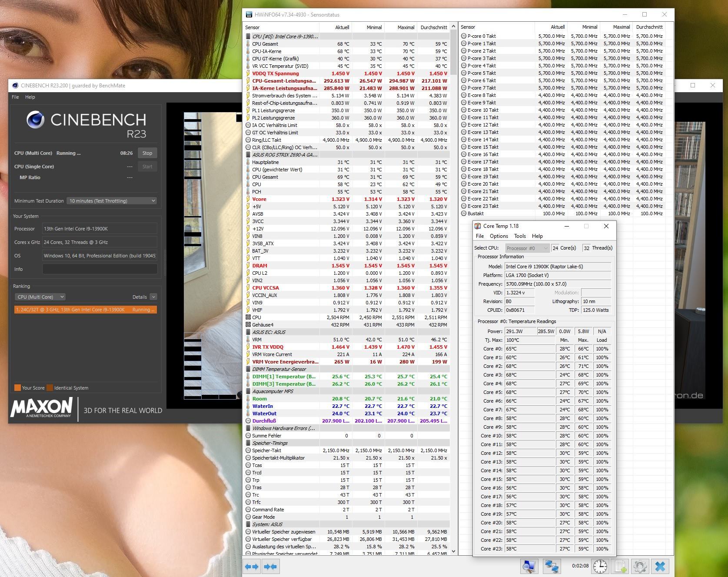Image resolution: width=728 pixels, height=577 pixels.
Task: Click the Cinebench title bar icon
Action: pyautogui.click(x=15, y=86)
